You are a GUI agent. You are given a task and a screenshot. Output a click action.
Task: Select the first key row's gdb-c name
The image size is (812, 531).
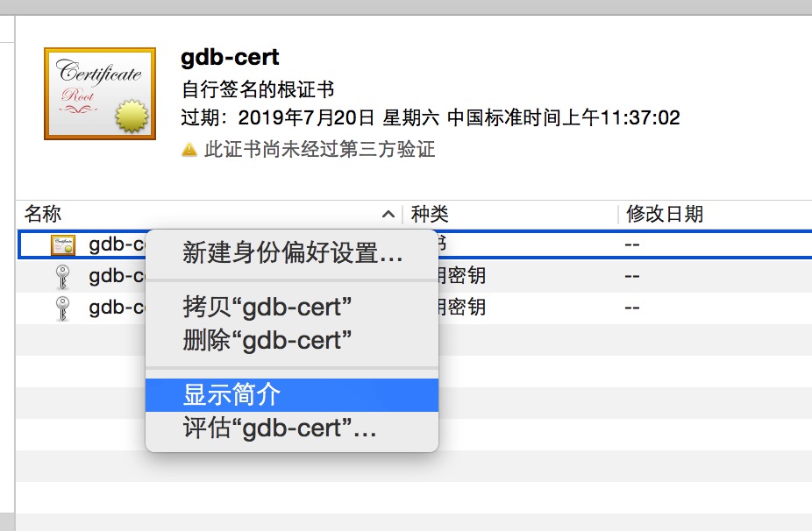pyautogui.click(x=118, y=276)
